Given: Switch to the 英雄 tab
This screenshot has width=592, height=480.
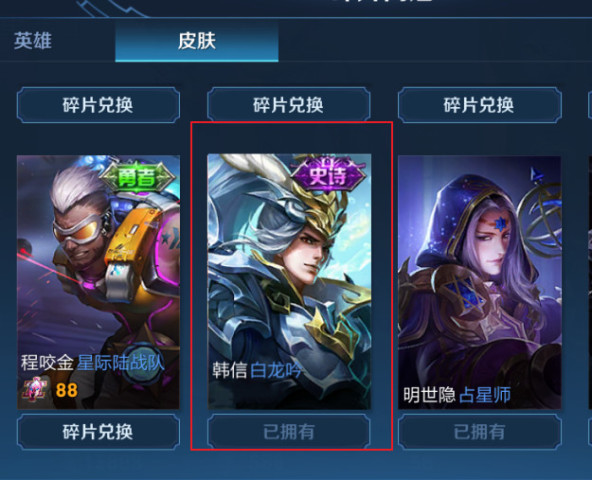Looking at the screenshot, I should click(33, 40).
